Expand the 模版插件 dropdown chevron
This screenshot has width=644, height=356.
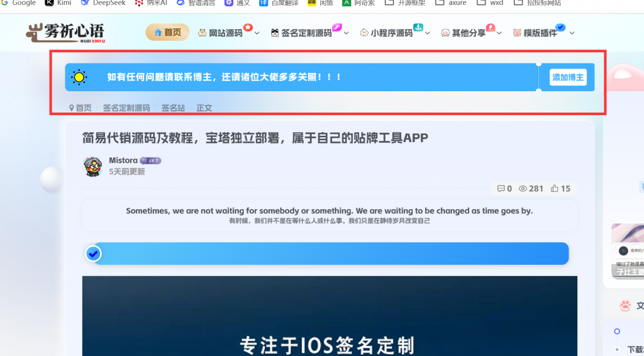pos(572,33)
